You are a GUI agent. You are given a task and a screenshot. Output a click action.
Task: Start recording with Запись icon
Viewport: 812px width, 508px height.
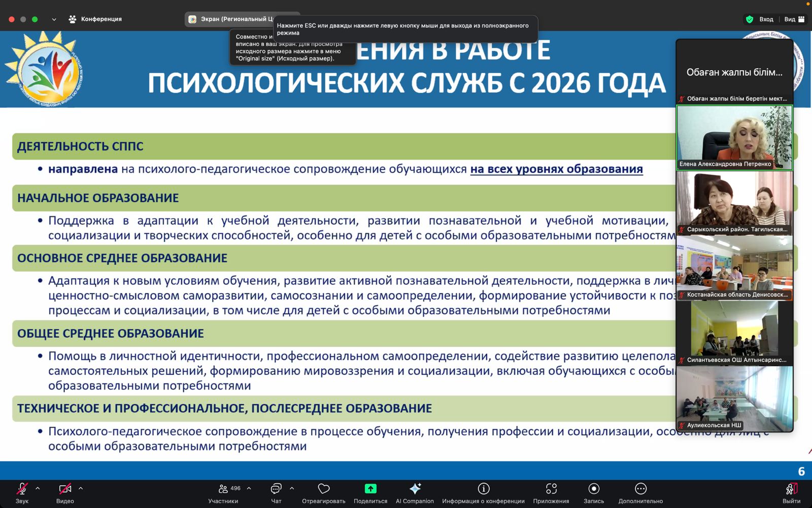click(593, 489)
